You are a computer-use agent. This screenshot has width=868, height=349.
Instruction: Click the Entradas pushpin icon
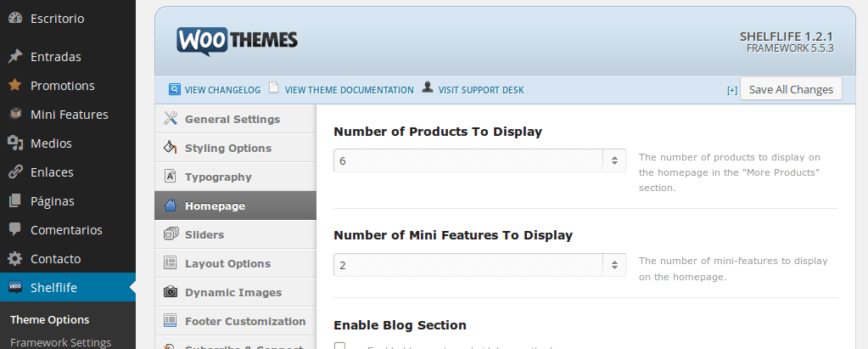(x=15, y=57)
